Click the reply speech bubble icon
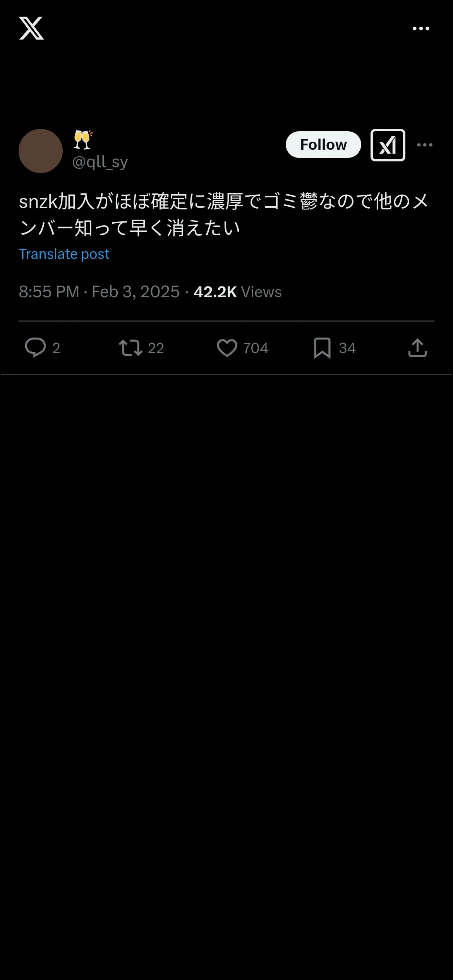This screenshot has height=980, width=453. [35, 347]
